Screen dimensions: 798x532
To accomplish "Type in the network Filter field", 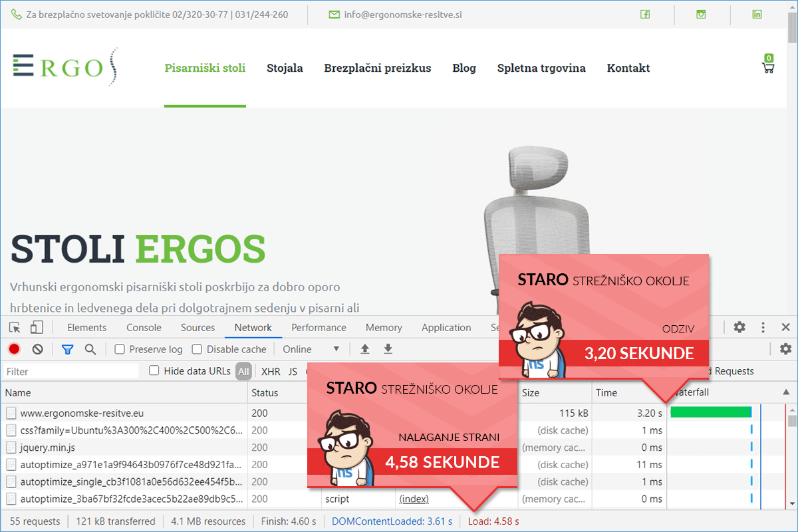I will (70, 371).
